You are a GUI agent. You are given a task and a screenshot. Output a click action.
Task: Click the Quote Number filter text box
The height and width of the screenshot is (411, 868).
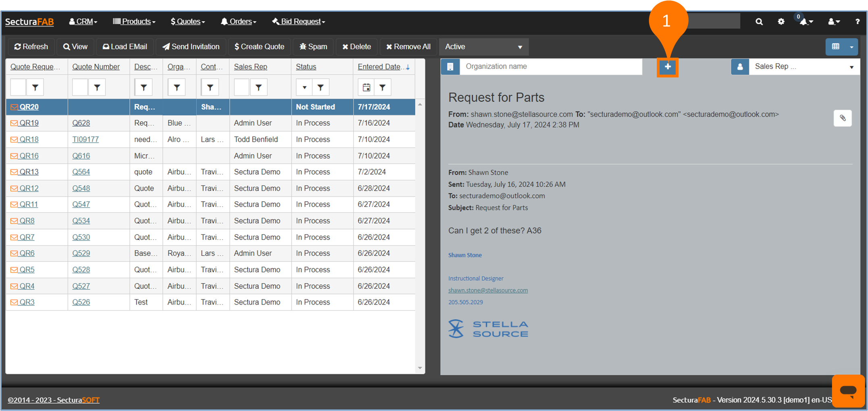[80, 87]
